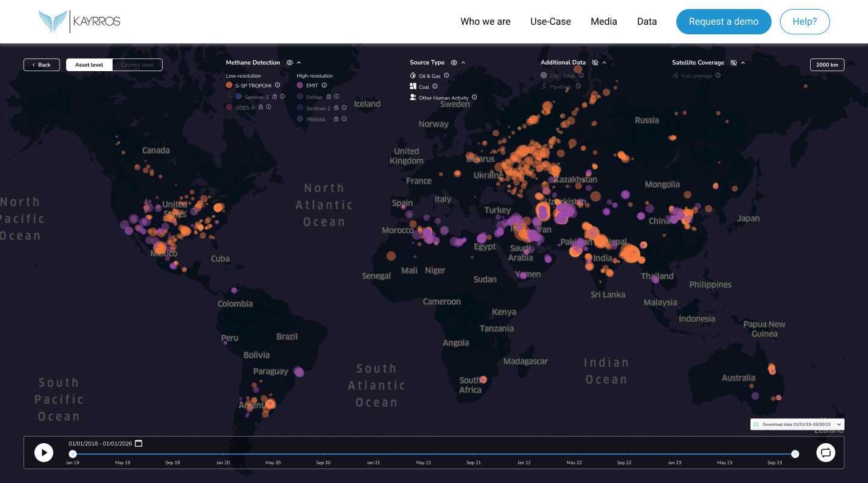Collapse the Additional Data section
The width and height of the screenshot is (868, 483).
pos(604,63)
